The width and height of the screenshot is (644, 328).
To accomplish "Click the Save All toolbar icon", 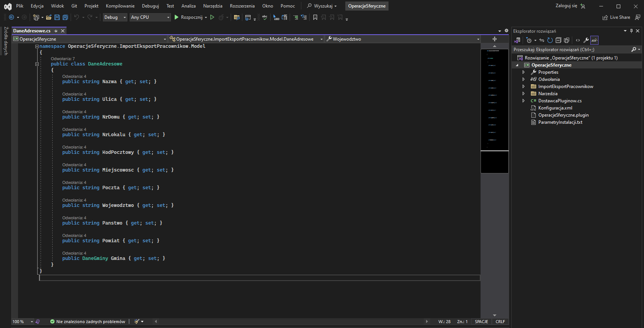I will pos(65,17).
